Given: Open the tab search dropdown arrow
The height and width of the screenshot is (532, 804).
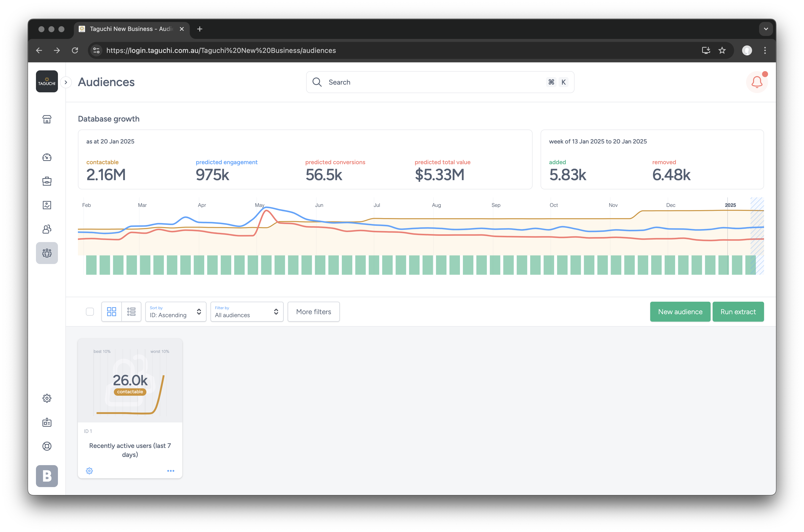Looking at the screenshot, I should [x=766, y=29].
